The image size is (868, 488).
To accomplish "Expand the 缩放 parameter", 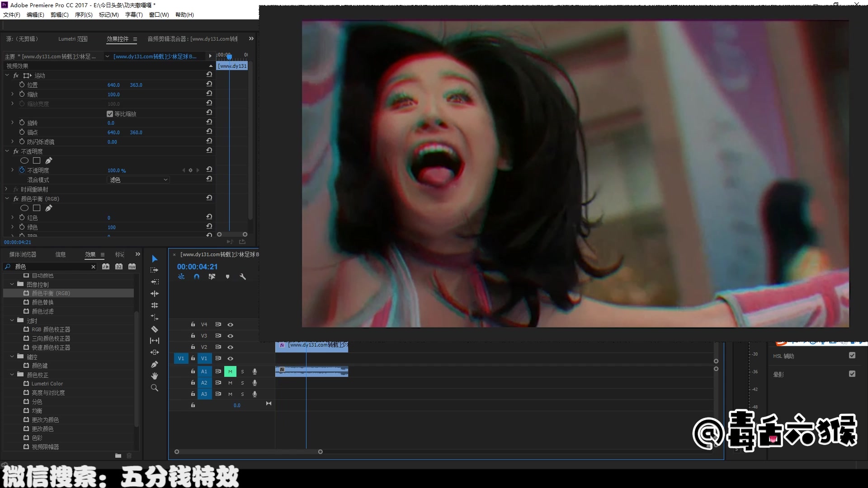I will click(x=12, y=94).
